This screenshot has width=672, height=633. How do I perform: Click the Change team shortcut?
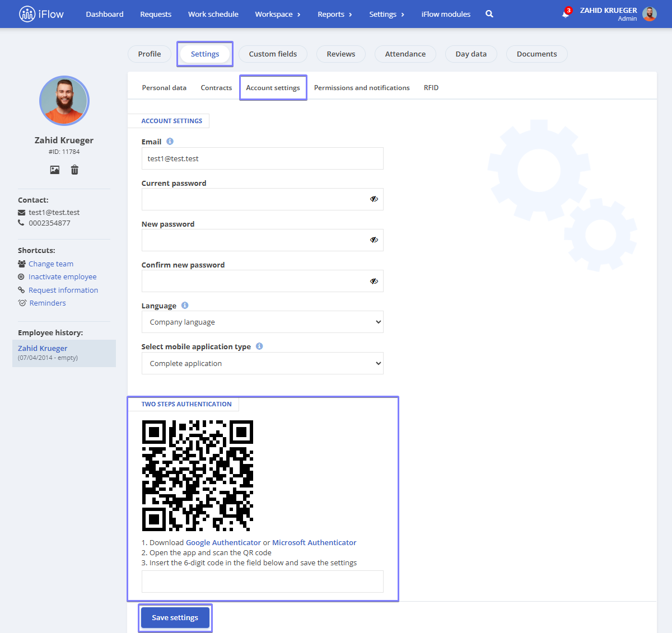51,264
